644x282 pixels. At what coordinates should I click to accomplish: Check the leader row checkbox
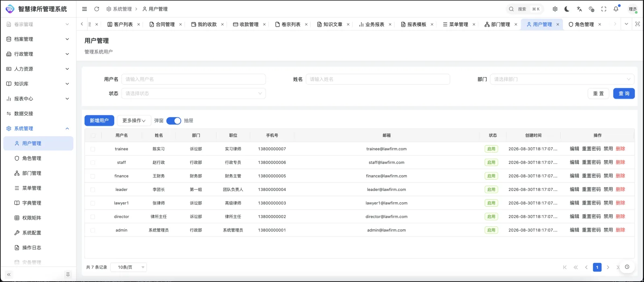pyautogui.click(x=93, y=190)
